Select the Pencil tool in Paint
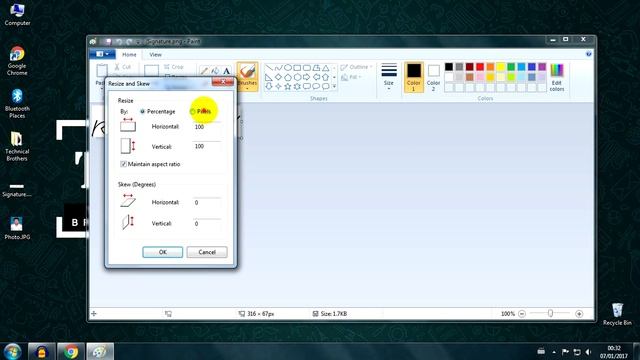The height and width of the screenshot is (360, 640). click(204, 71)
